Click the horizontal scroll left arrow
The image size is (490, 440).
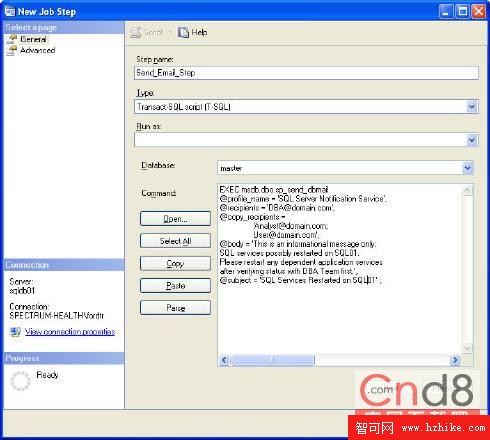pos(224,360)
